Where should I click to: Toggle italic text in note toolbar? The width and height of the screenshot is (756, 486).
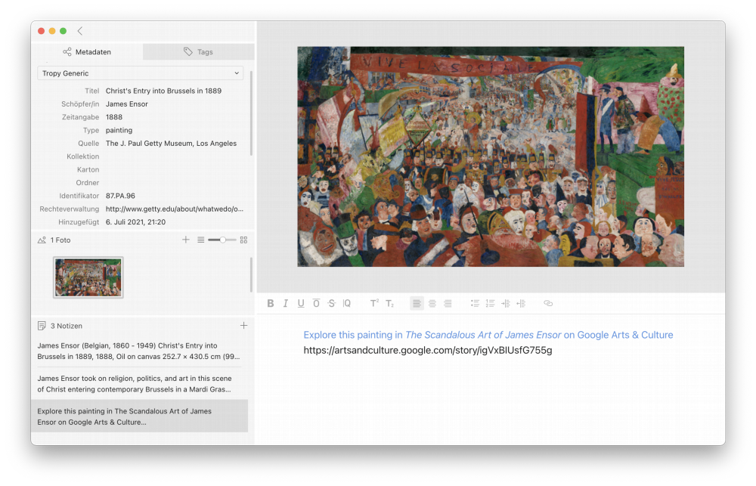tap(285, 303)
